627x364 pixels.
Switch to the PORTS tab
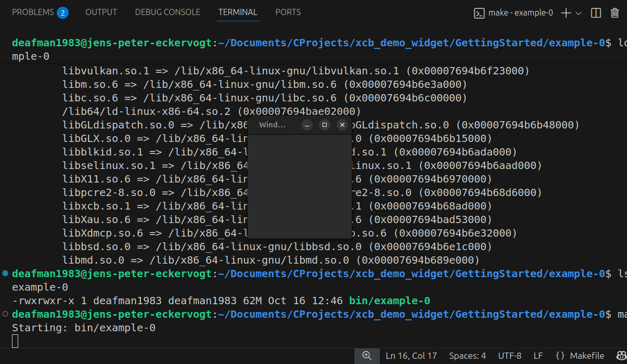288,12
